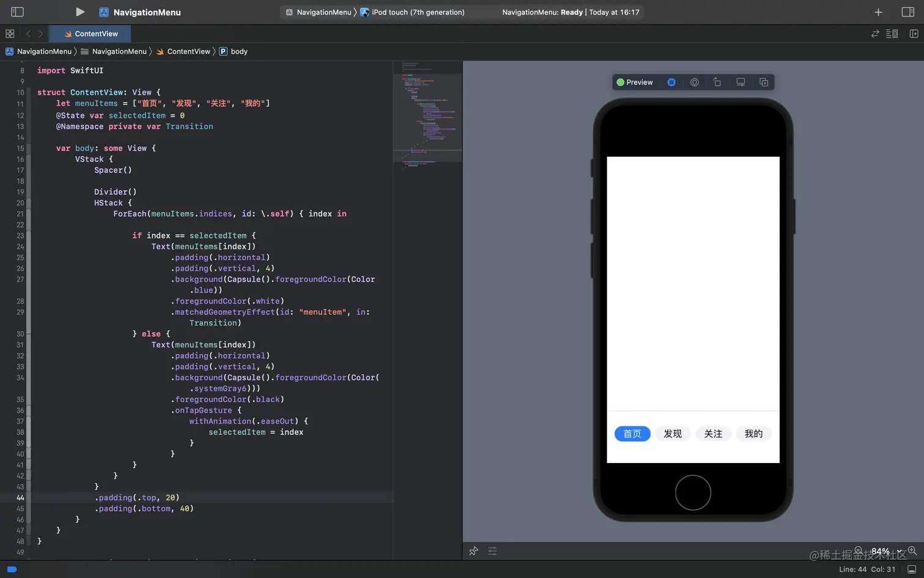
Task: Go back in editor history
Action: click(28, 34)
